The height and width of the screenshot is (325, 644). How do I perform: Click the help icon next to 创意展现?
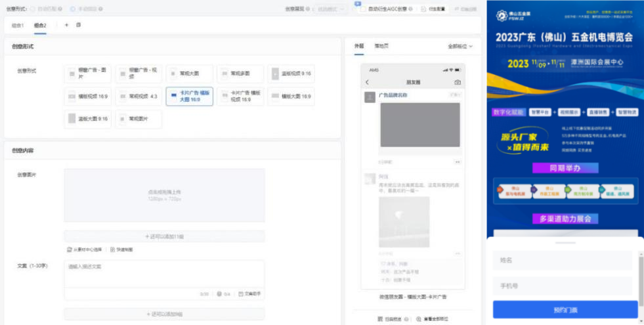click(308, 9)
